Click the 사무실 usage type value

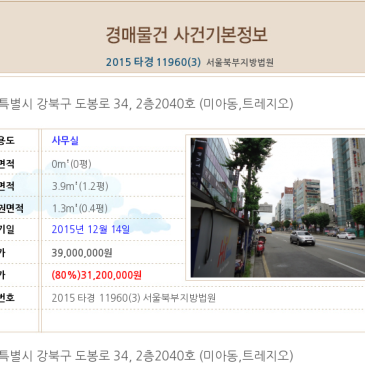click(x=65, y=140)
